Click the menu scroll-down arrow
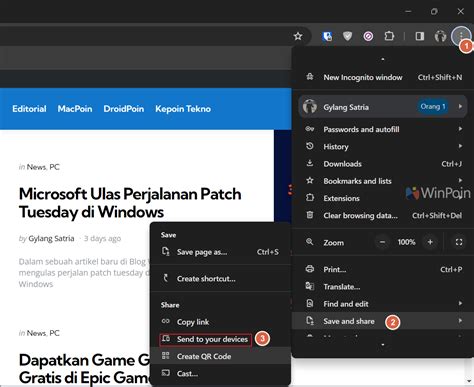Viewport: 474px width, 387px height. tap(383, 345)
